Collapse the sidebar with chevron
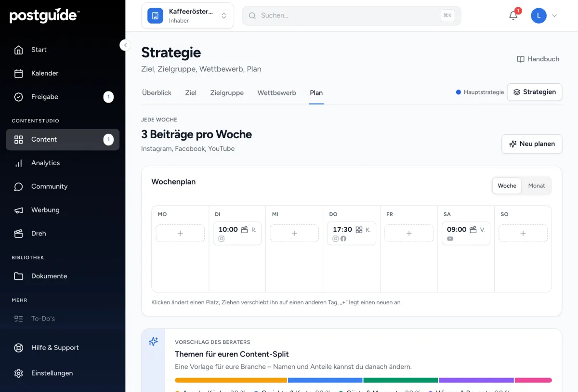This screenshot has height=392, width=578. coord(125,45)
